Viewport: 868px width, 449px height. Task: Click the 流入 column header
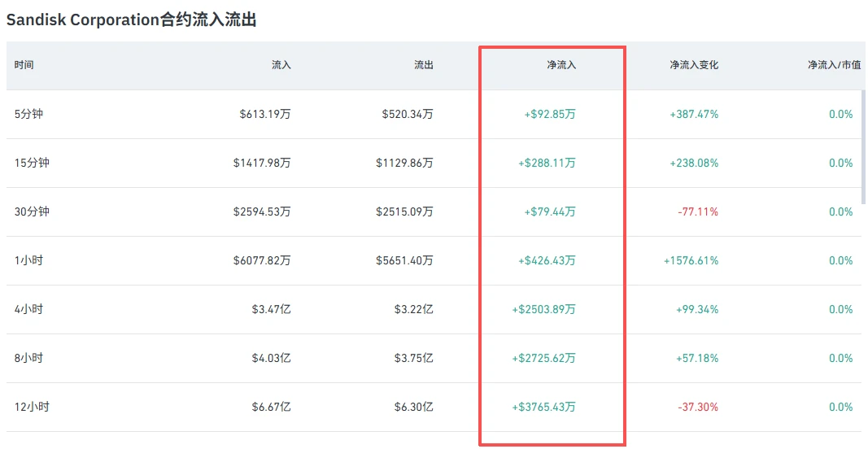[281, 65]
